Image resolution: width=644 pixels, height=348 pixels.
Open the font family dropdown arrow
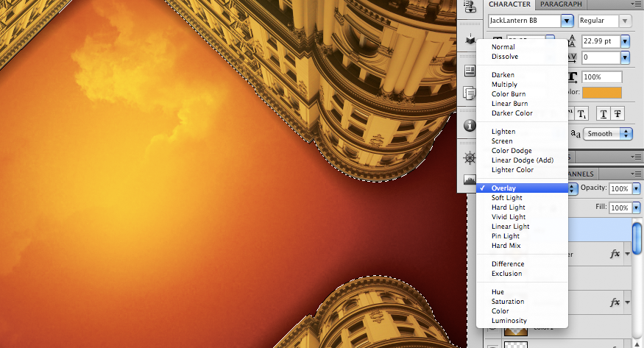click(567, 21)
